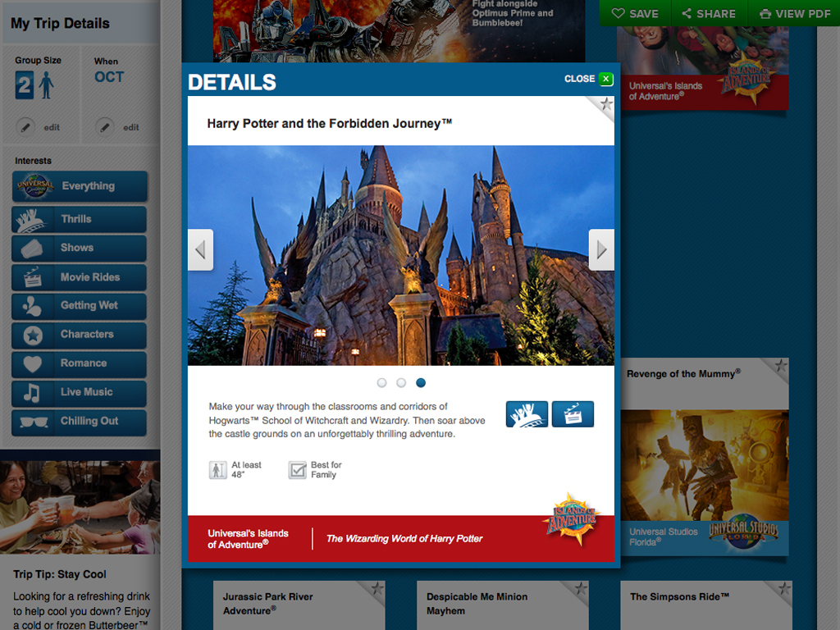The image size is (840, 630).
Task: Click the Movie Rides clapperboard icon in Details
Action: [573, 414]
